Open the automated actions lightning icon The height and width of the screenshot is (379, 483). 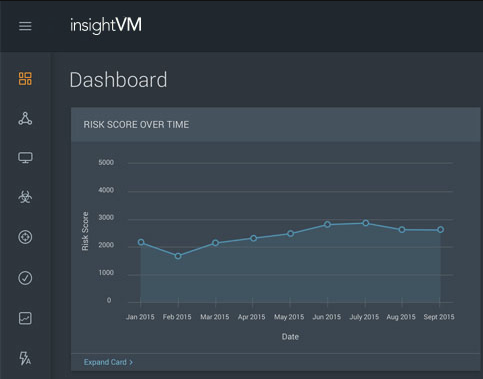25,358
